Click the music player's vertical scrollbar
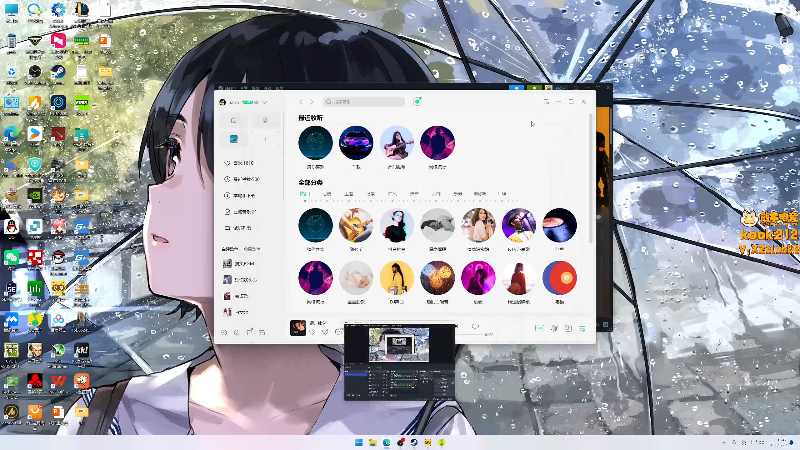 coord(591,179)
